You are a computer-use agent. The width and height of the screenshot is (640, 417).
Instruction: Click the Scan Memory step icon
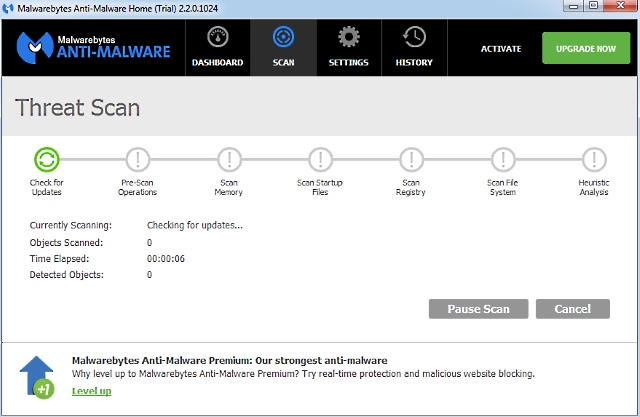pyautogui.click(x=229, y=159)
